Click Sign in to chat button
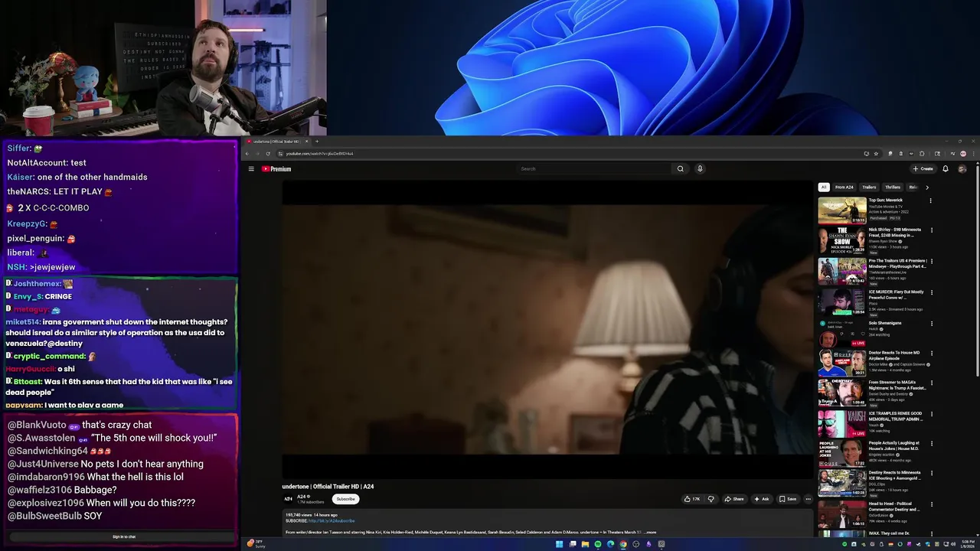 pos(124,536)
